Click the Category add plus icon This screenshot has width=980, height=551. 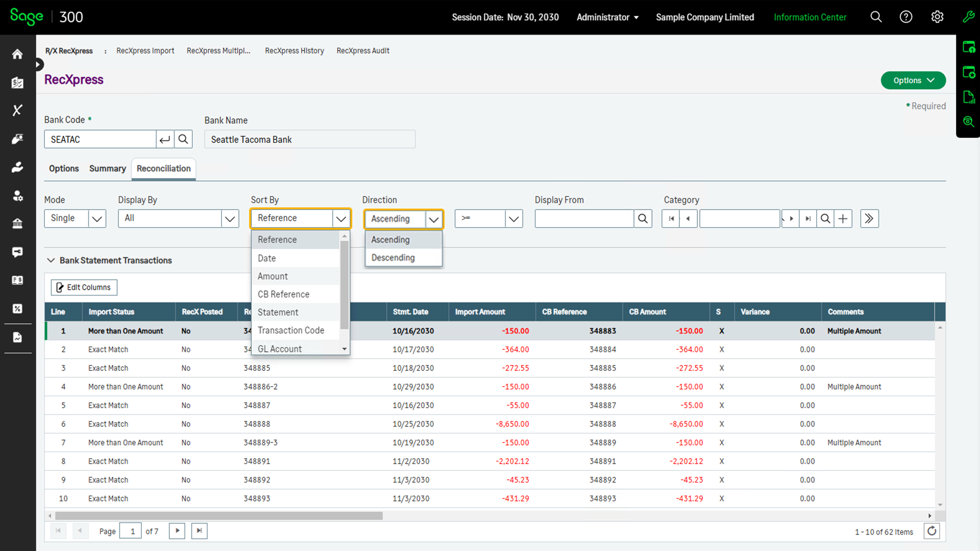pos(843,219)
